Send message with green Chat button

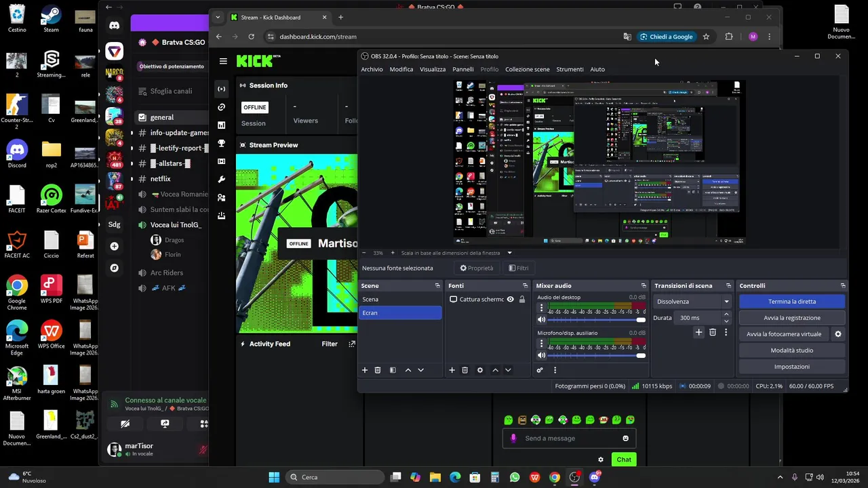tap(624, 460)
